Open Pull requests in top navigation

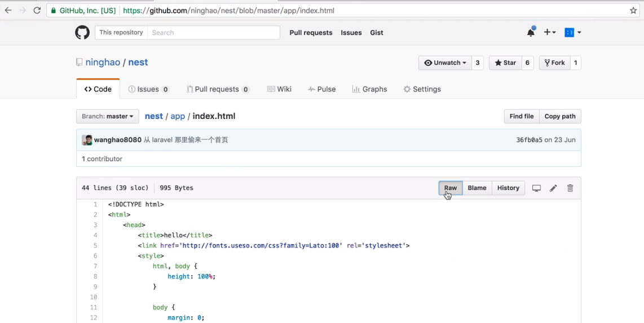click(311, 33)
